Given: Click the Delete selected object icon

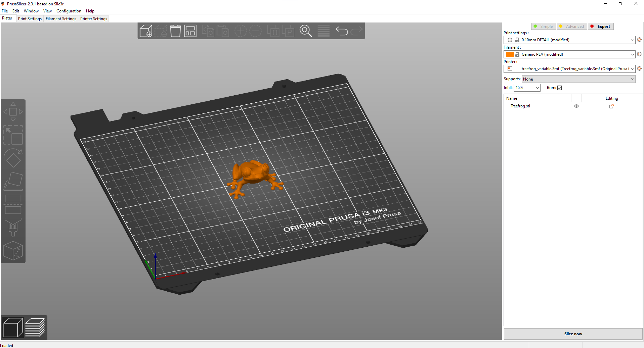Looking at the screenshot, I should point(161,31).
